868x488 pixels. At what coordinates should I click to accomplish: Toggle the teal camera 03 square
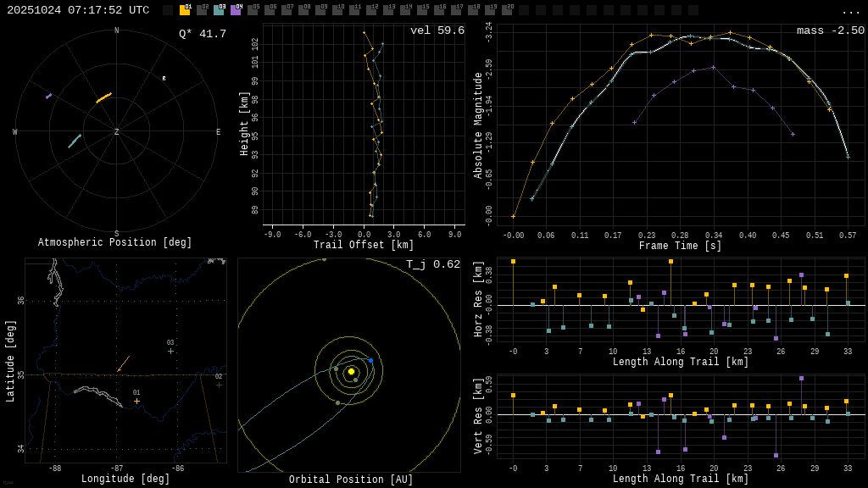219,10
